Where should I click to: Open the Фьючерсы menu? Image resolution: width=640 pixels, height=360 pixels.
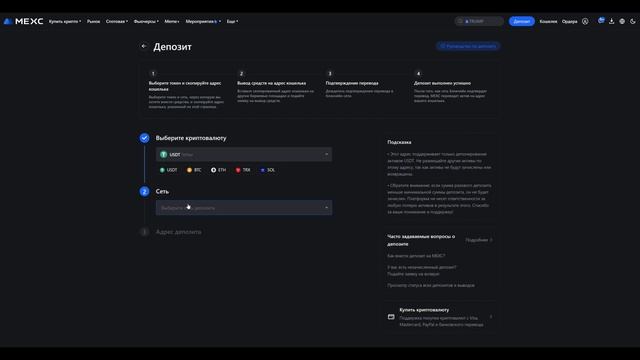[x=146, y=21]
